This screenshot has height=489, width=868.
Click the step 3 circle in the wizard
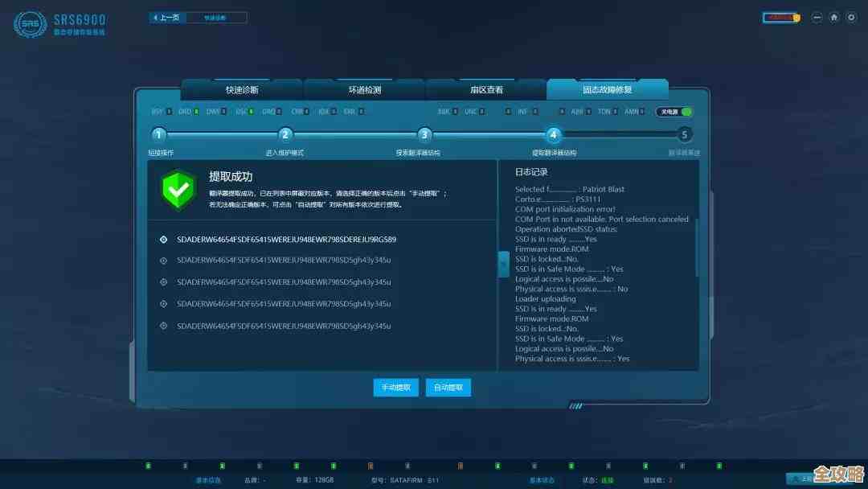424,135
